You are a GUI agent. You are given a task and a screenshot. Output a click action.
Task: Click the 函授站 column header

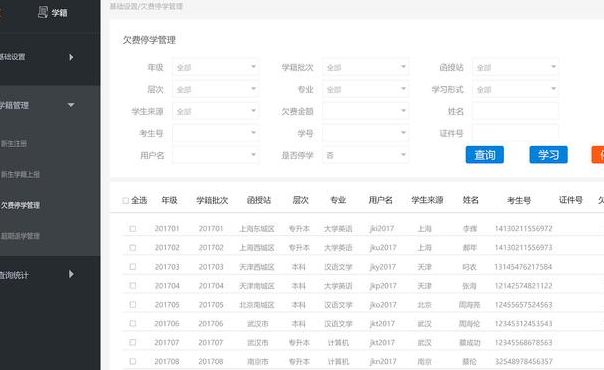[x=259, y=200]
